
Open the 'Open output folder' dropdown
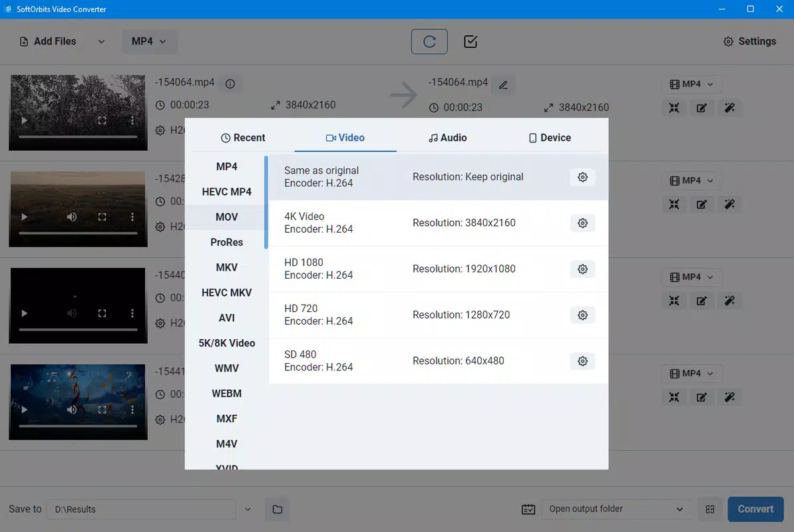[616, 509]
